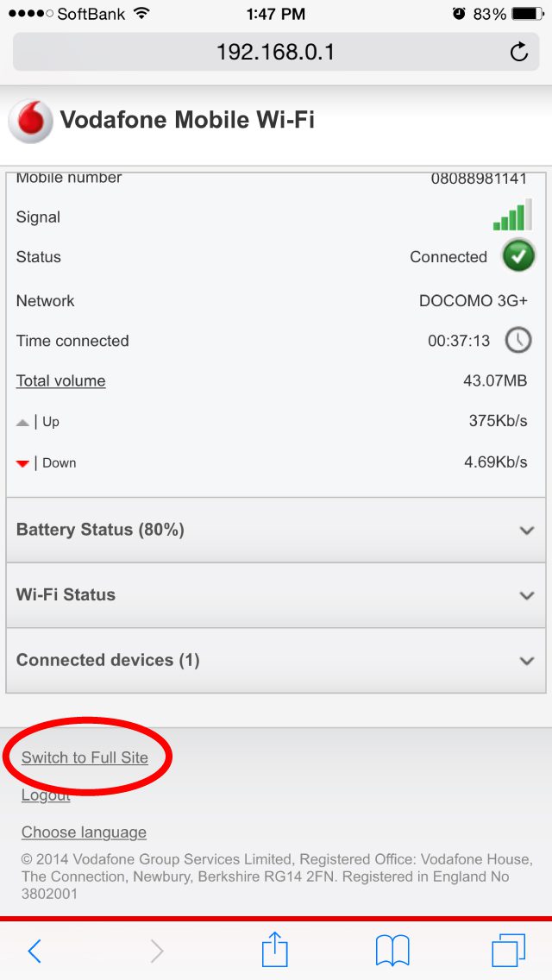552x980 pixels.
Task: Open the Total volume details link
Action: point(60,380)
